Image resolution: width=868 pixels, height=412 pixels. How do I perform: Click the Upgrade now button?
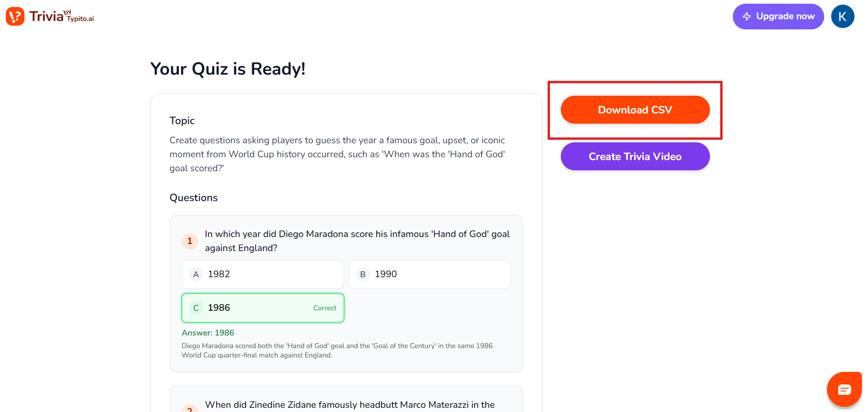click(778, 16)
